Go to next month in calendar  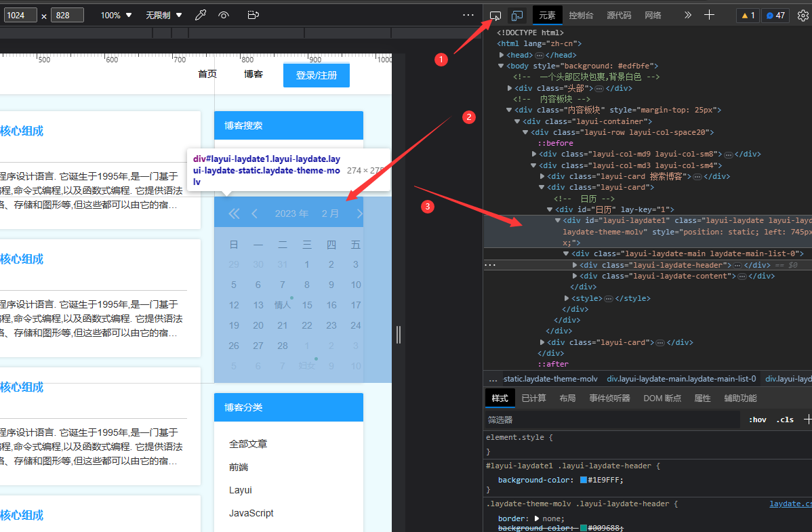pos(359,214)
